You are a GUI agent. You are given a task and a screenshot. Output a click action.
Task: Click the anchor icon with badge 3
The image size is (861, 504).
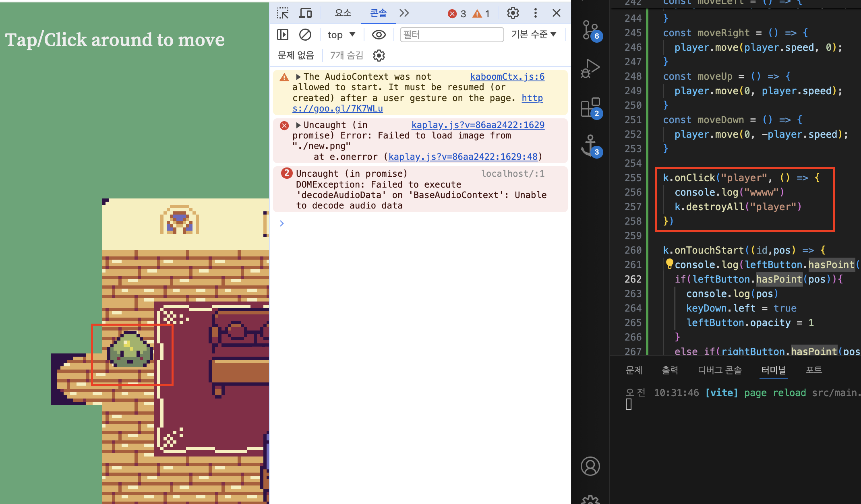click(x=590, y=145)
